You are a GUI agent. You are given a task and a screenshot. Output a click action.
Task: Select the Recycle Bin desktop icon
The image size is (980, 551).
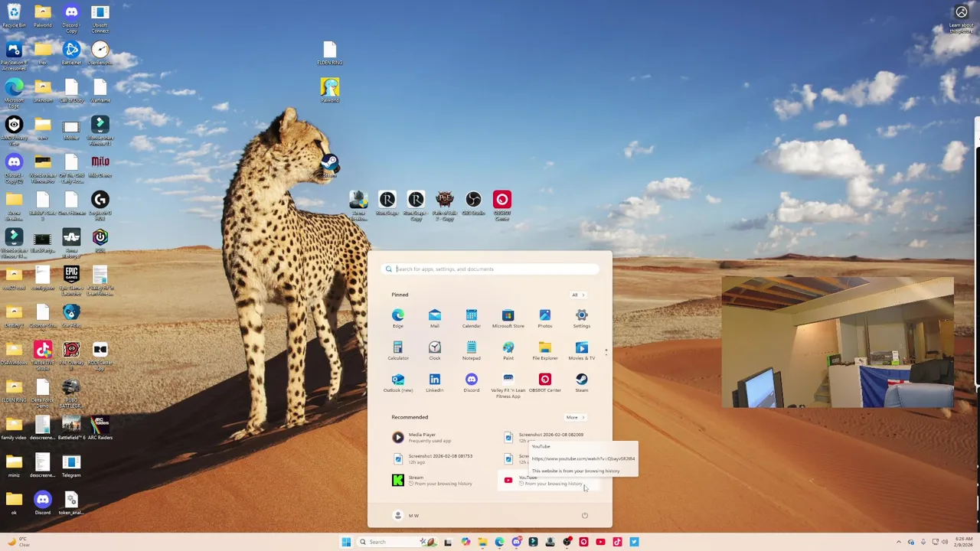(x=14, y=16)
